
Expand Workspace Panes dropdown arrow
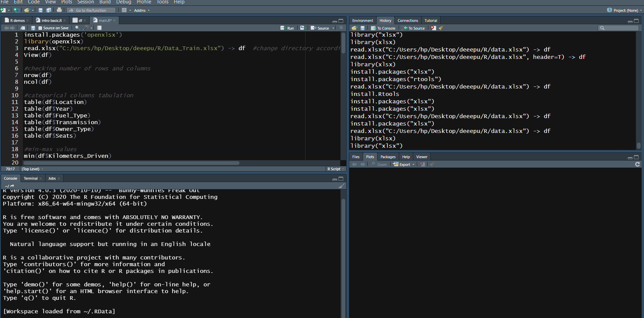click(130, 10)
